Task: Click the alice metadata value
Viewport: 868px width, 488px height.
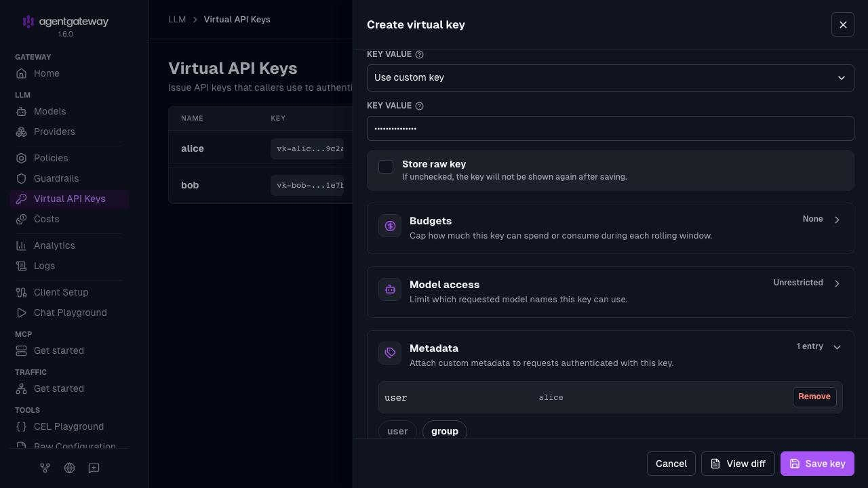Action: coord(551,397)
